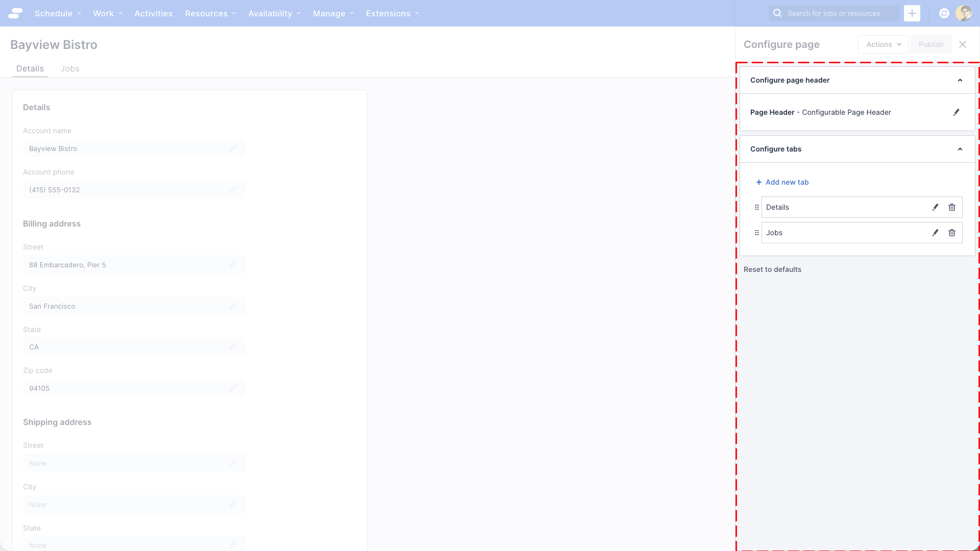Collapse the Configure tabs section
This screenshot has height=551, width=980.
960,149
